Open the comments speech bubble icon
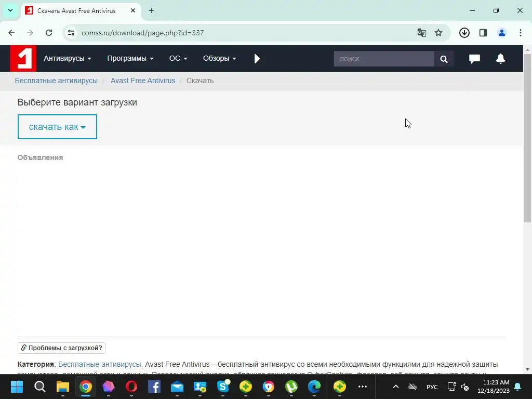532x399 pixels. (x=474, y=59)
